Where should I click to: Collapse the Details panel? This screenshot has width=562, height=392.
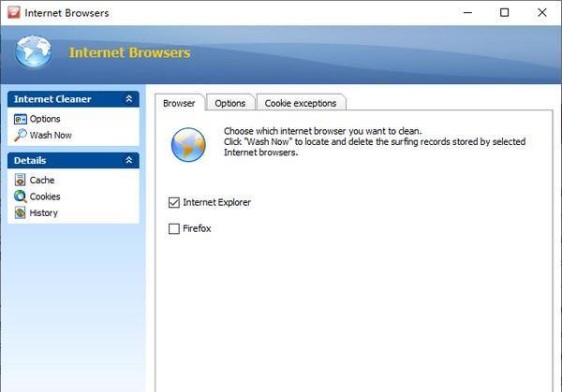pyautogui.click(x=129, y=160)
